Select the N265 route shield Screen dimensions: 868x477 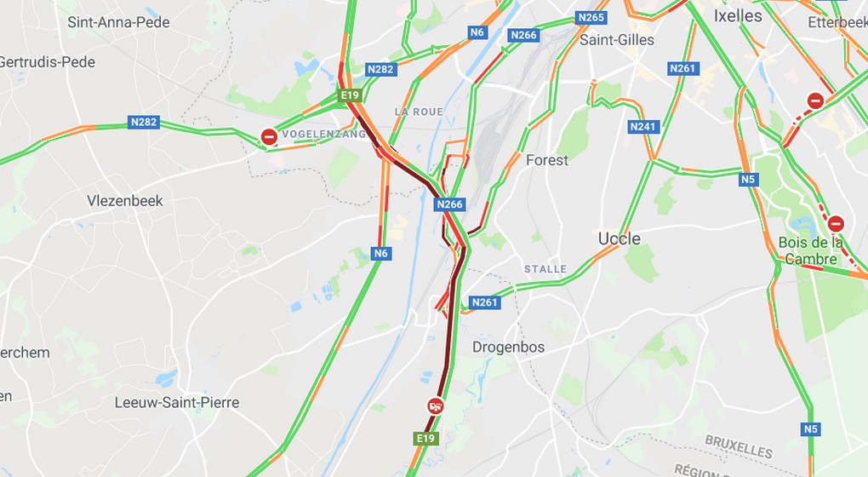(x=591, y=18)
